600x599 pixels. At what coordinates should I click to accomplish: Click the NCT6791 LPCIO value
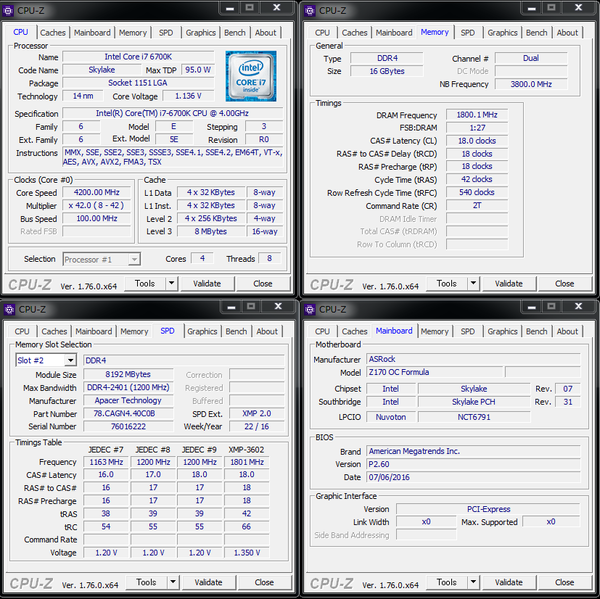coord(474,417)
